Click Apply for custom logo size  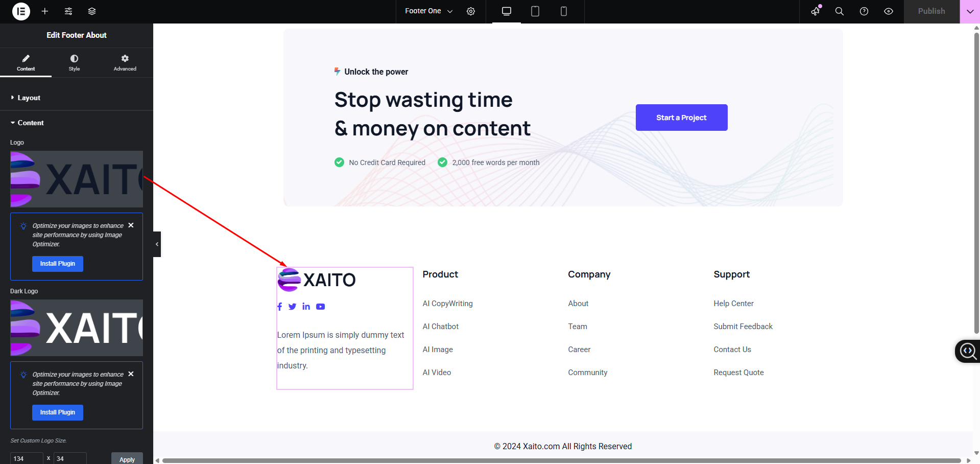(127, 459)
